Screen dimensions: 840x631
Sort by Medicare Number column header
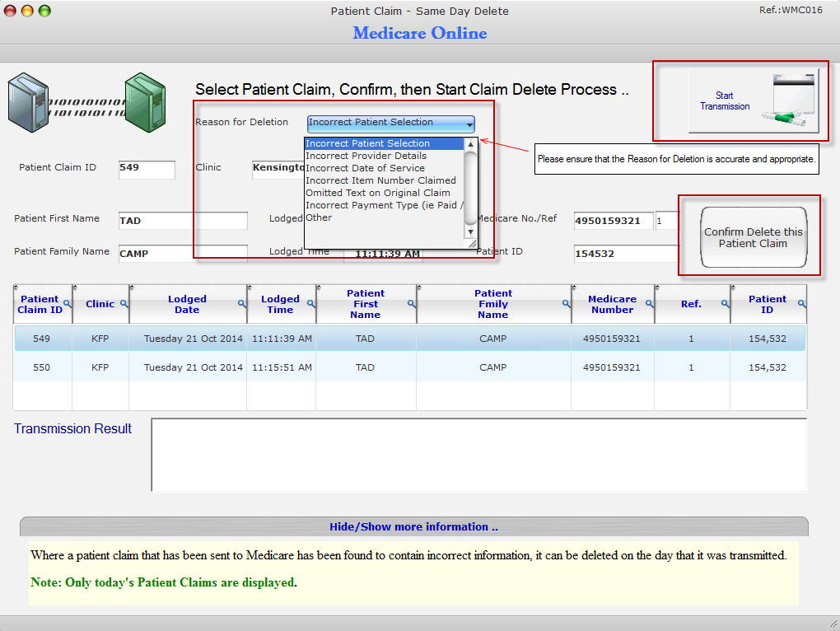613,304
